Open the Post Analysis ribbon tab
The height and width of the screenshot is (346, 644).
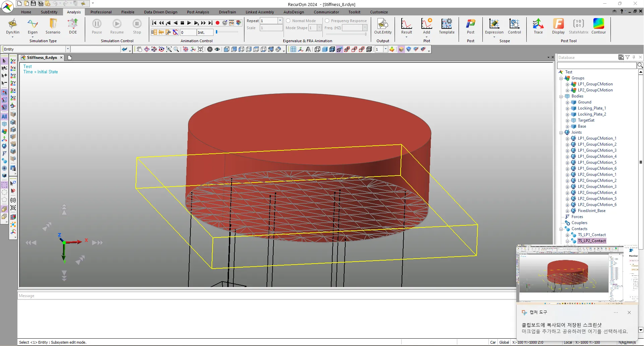coord(198,12)
